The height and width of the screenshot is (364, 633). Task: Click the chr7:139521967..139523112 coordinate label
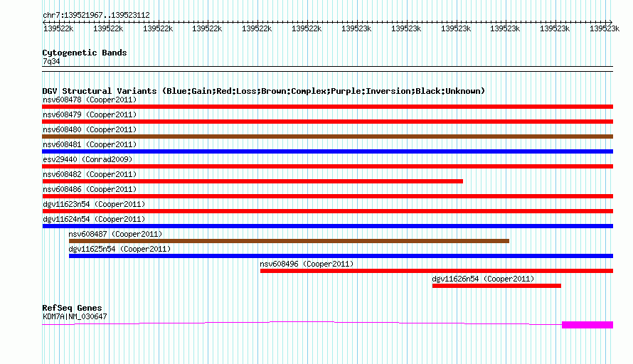pyautogui.click(x=96, y=15)
